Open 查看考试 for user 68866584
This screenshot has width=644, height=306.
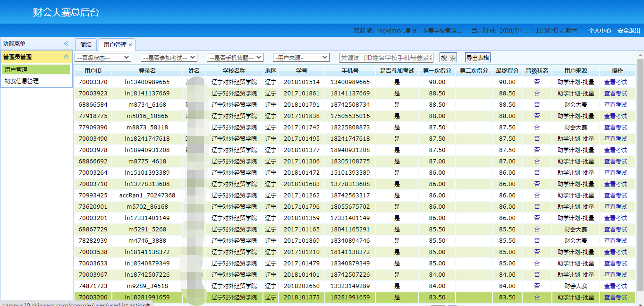(616, 105)
